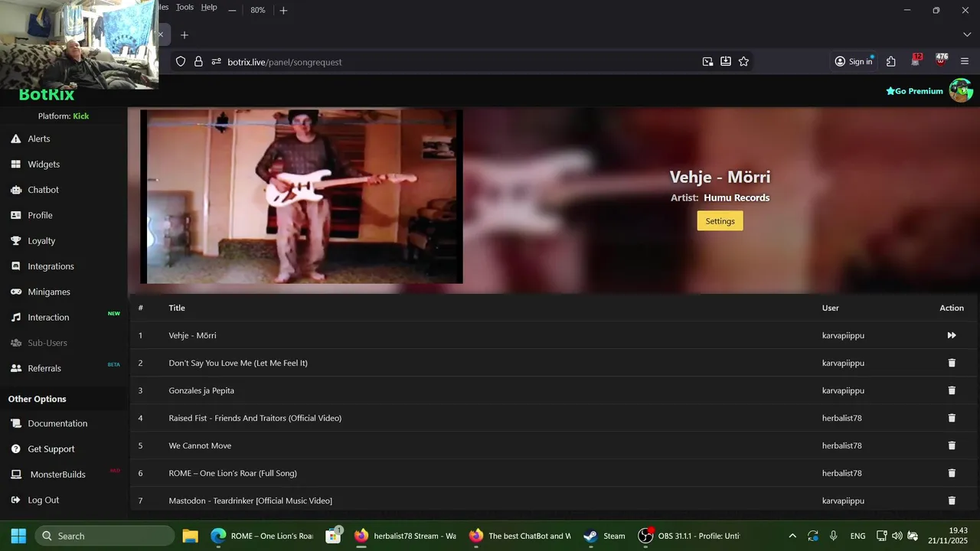980x551 pixels.
Task: Open the Interaction section
Action: click(48, 317)
